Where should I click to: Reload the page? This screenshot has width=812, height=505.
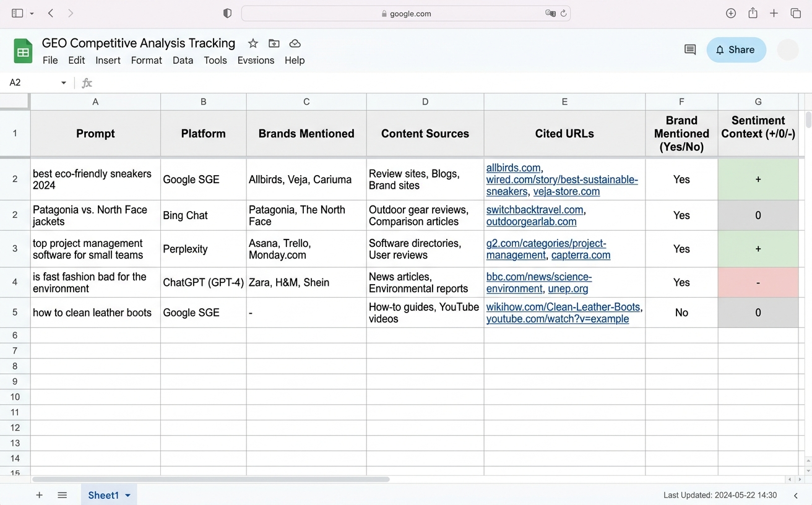click(x=563, y=13)
